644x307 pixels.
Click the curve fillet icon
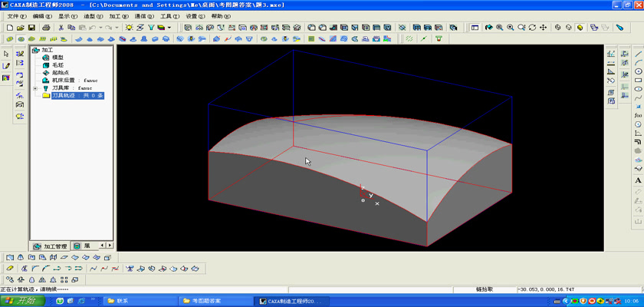[35, 269]
